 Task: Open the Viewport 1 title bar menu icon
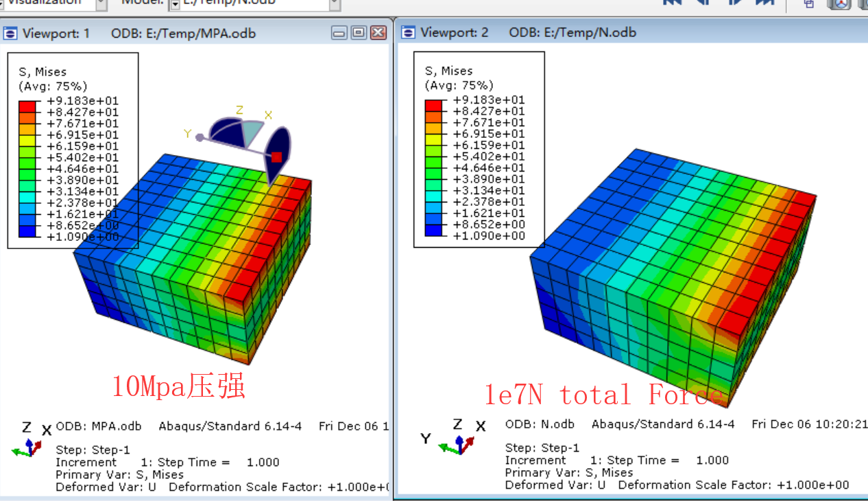pyautogui.click(x=9, y=32)
